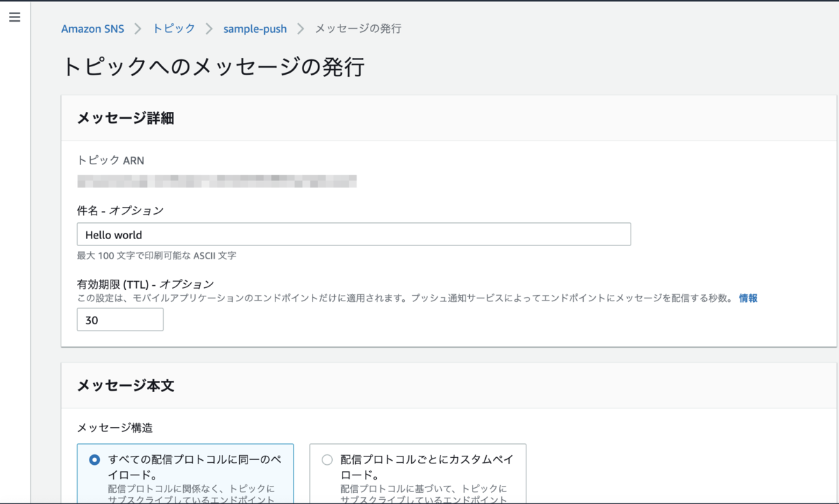The height and width of the screenshot is (504, 839).
Task: Return to the sample-push topic page
Action: [254, 29]
